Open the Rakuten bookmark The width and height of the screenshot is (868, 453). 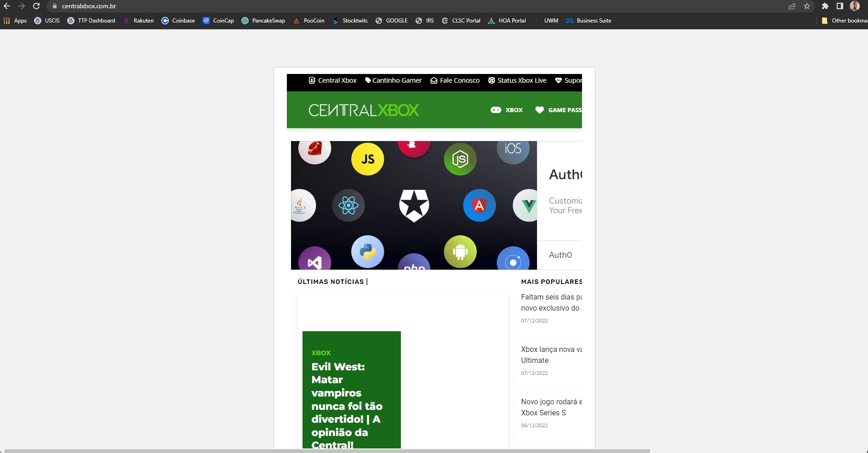point(138,21)
